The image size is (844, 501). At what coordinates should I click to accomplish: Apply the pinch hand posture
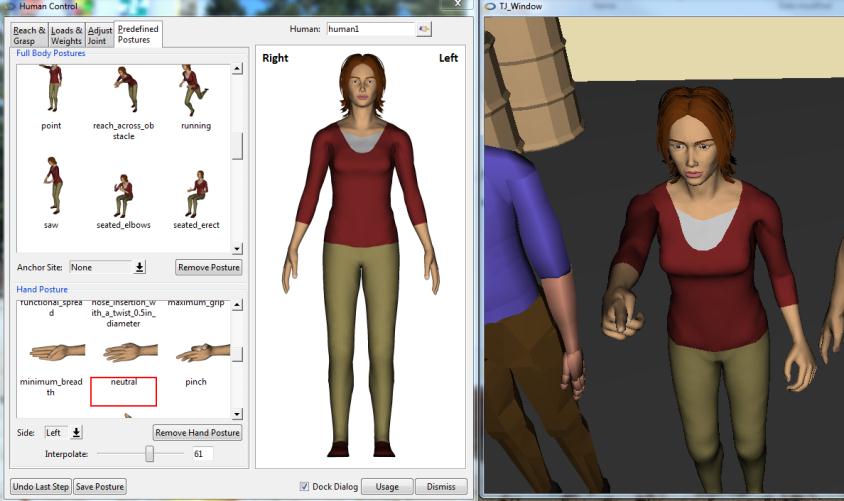click(196, 353)
